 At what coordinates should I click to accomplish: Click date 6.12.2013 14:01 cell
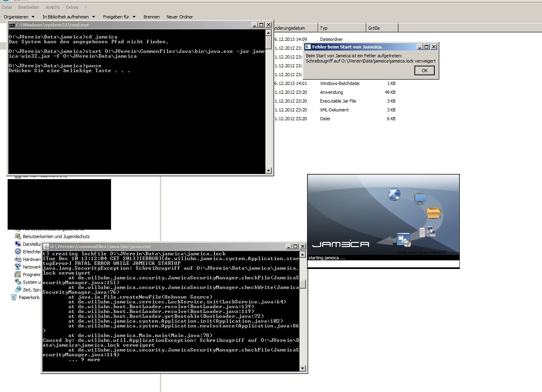pos(291,83)
